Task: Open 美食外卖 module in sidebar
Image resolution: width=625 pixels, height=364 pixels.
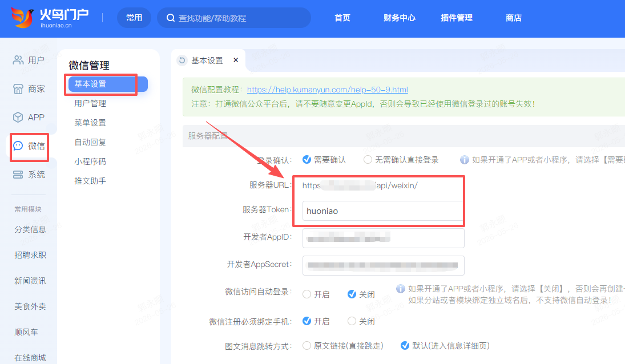Action: [x=30, y=306]
